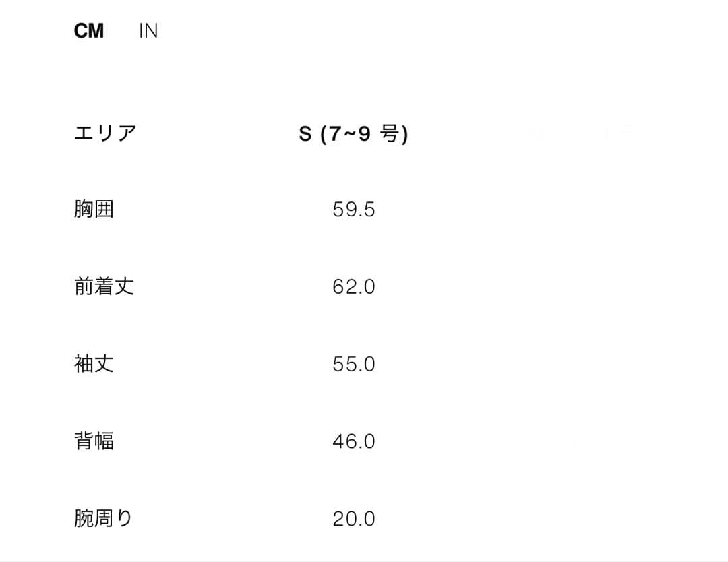This screenshot has height=562, width=728.
Task: Switch to the IN measurement unit tab
Action: pos(150,30)
